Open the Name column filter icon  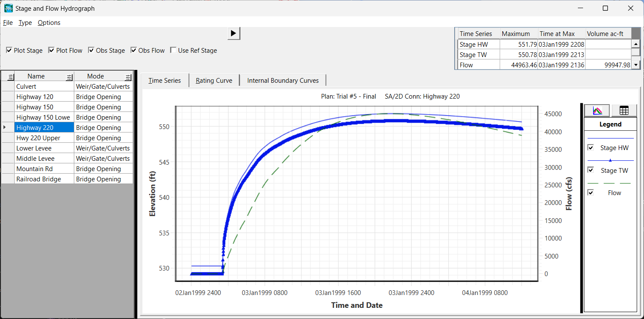[69, 77]
